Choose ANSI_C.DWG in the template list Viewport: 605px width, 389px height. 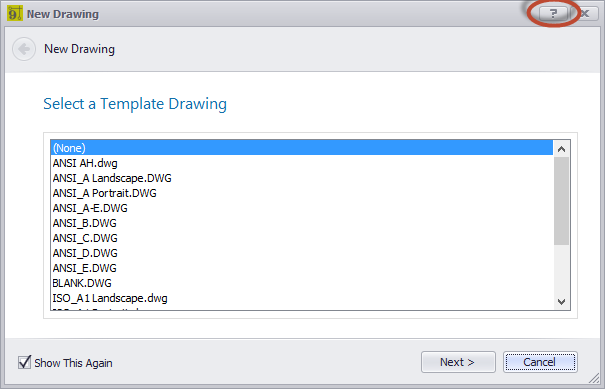302,238
